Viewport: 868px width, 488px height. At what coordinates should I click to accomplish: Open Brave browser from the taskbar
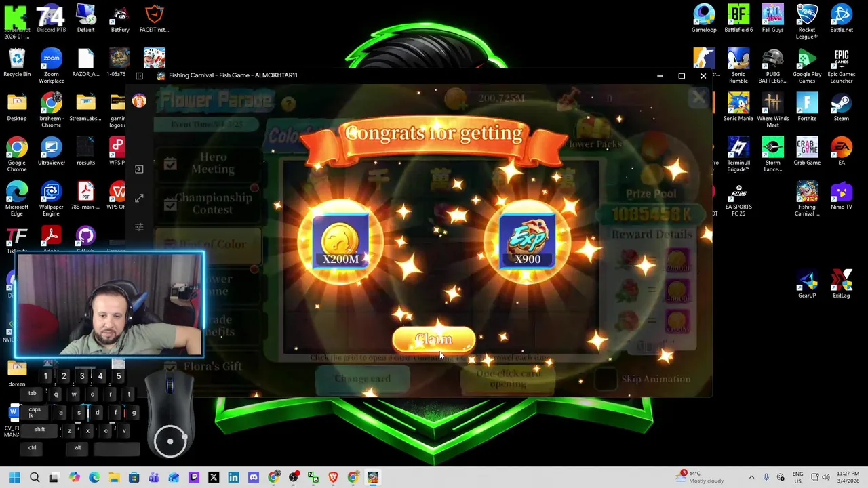pos(333,477)
